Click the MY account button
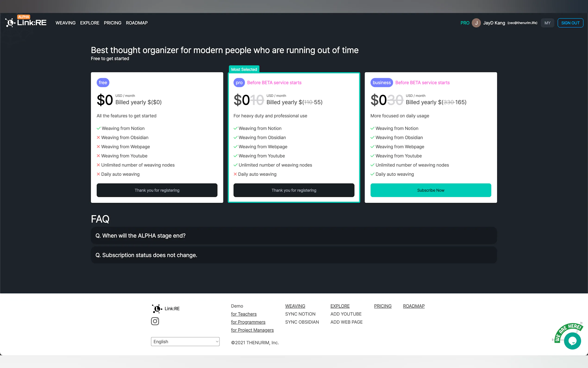Image resolution: width=588 pixels, height=368 pixels. (x=547, y=23)
